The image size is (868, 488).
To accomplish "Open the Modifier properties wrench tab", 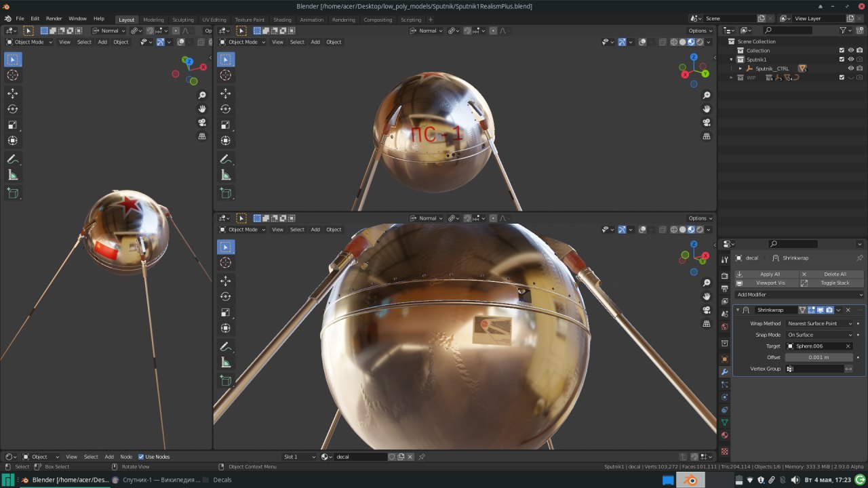I will coord(724,372).
